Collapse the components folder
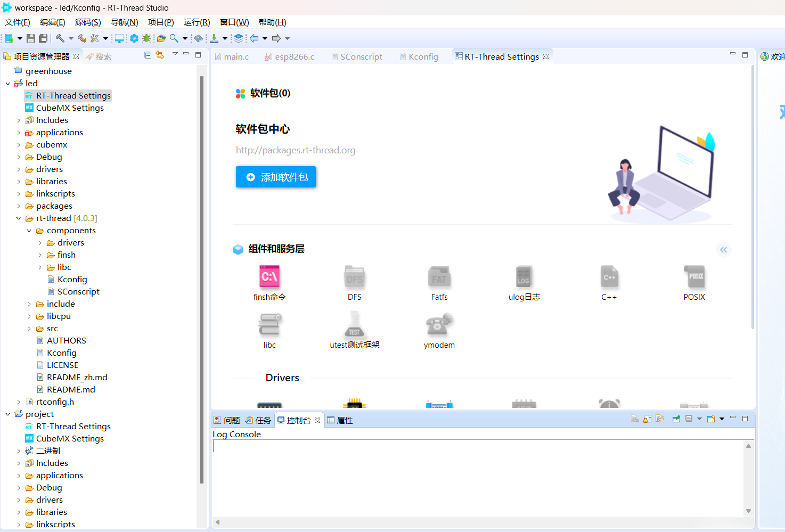 [29, 231]
